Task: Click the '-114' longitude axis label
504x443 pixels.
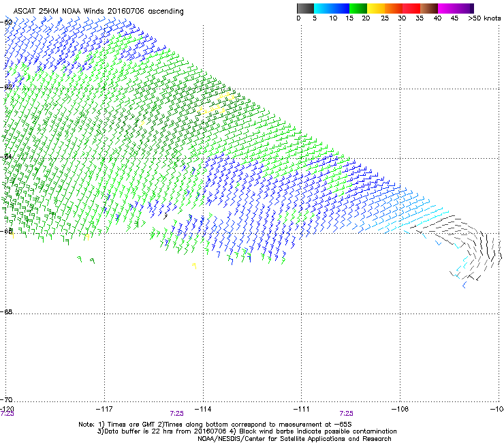Action: (203, 409)
